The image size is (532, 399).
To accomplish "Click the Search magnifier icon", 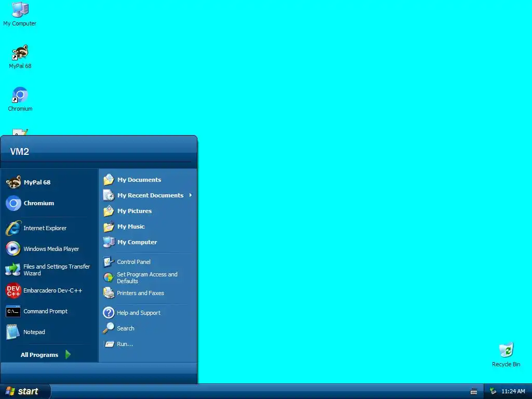I will (x=109, y=328).
